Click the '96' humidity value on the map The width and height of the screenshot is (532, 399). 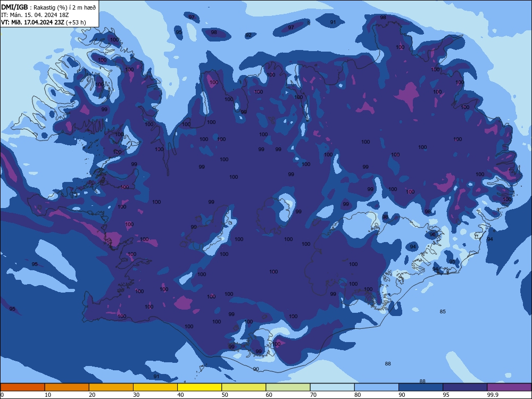pyautogui.click(x=433, y=235)
